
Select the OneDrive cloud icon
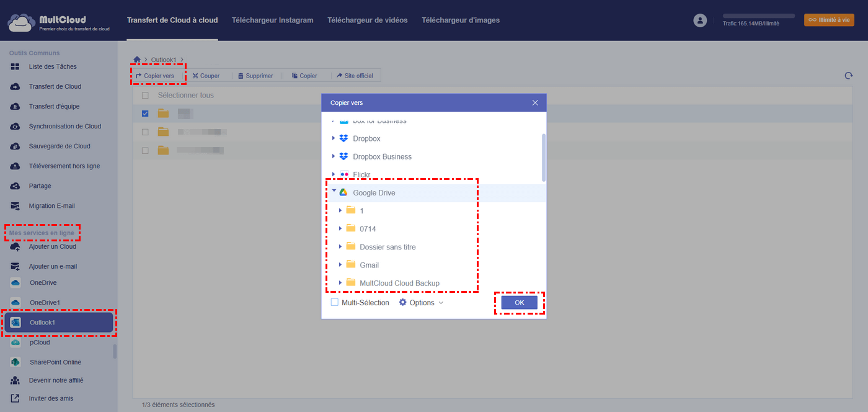point(15,282)
